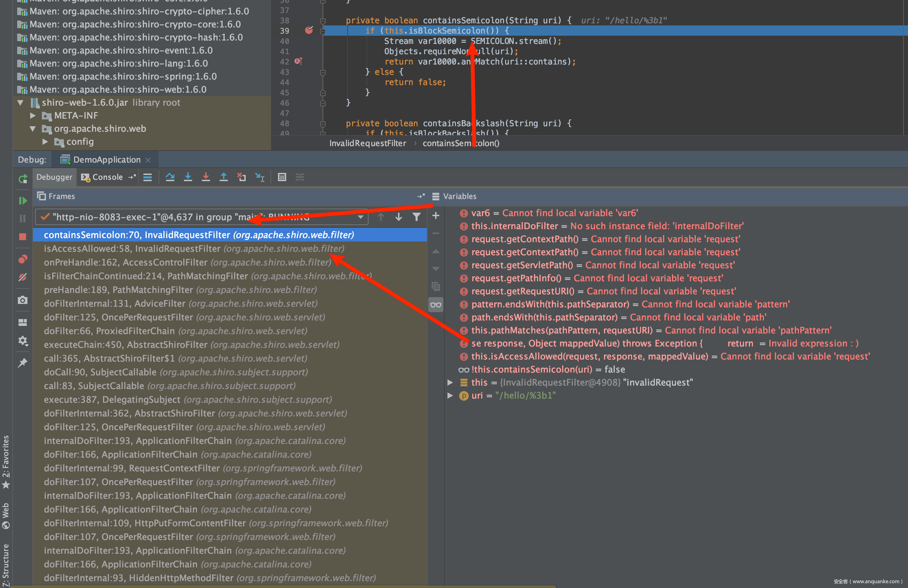The width and height of the screenshot is (908, 588).
Task: Toggle the frames filter funnel icon
Action: click(417, 217)
